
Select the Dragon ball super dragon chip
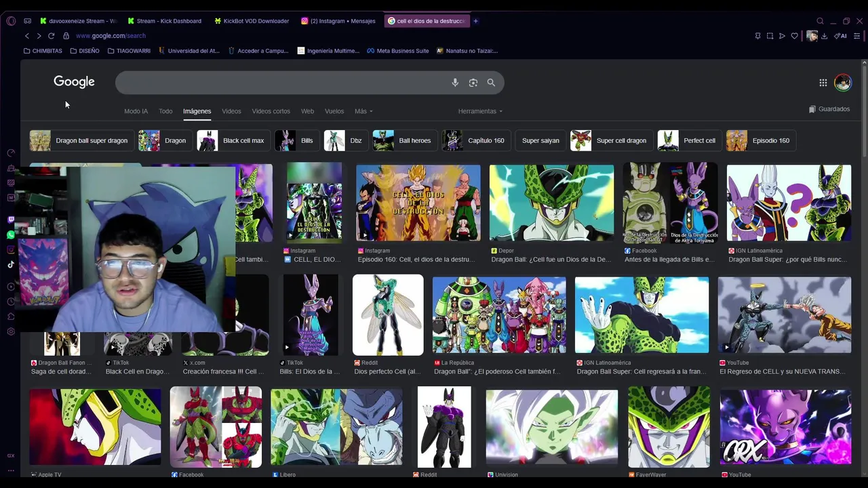(81, 140)
